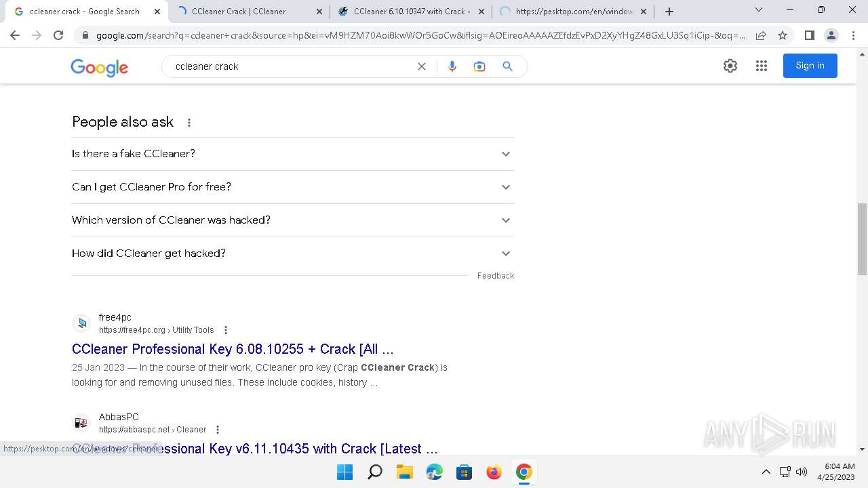Reload the current page
Screen dimensions: 868x488
58,35
